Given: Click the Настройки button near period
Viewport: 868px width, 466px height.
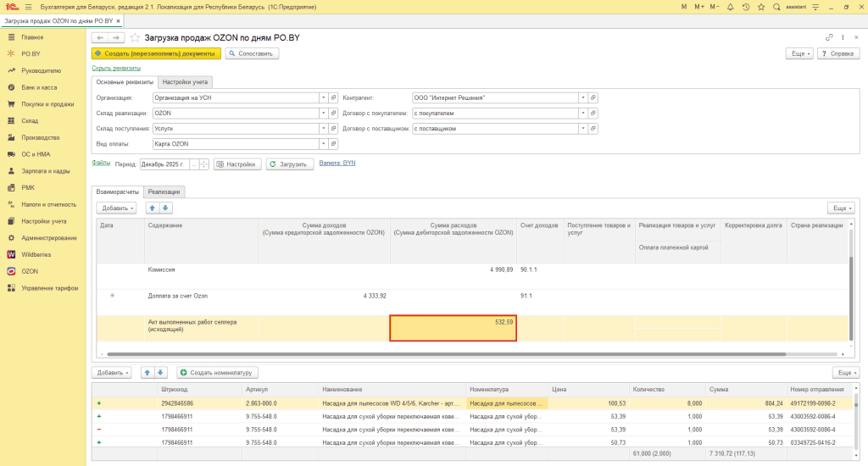Looking at the screenshot, I should [x=237, y=164].
